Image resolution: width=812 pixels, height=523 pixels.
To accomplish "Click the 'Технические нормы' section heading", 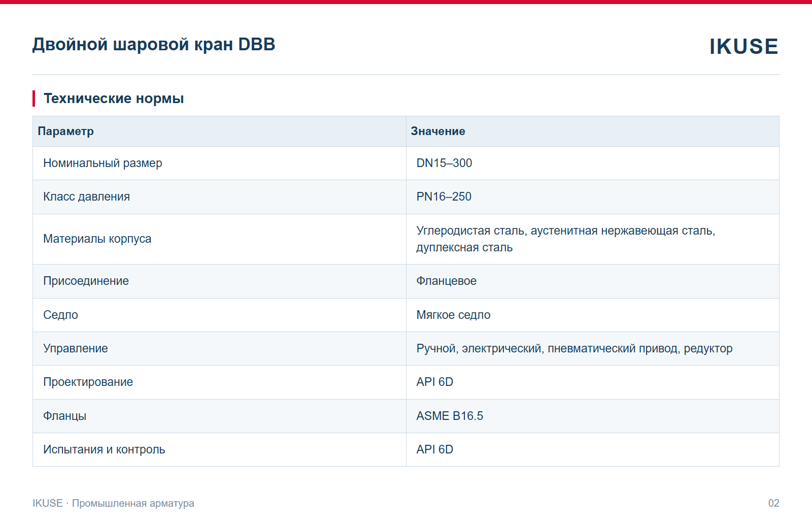I will coord(114,98).
